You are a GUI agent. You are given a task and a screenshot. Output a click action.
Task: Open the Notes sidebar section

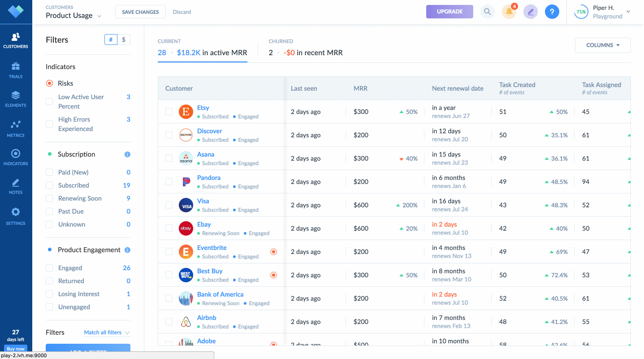16,187
